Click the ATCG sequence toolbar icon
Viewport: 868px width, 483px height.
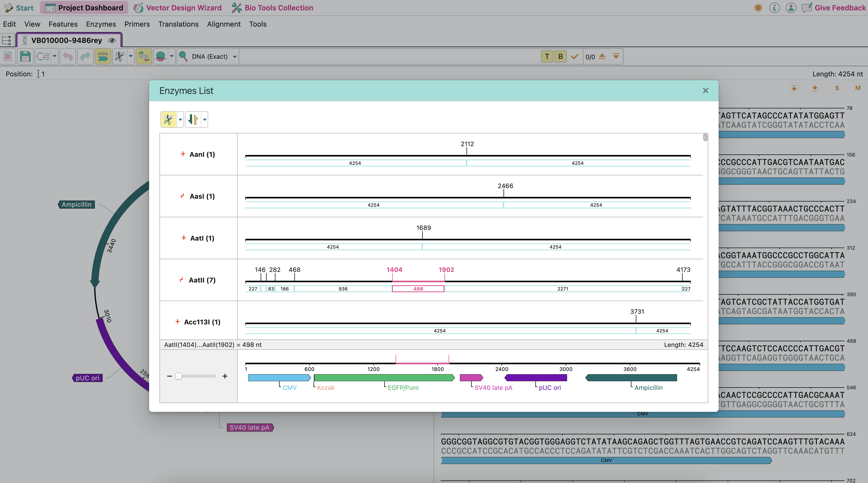[x=103, y=57]
